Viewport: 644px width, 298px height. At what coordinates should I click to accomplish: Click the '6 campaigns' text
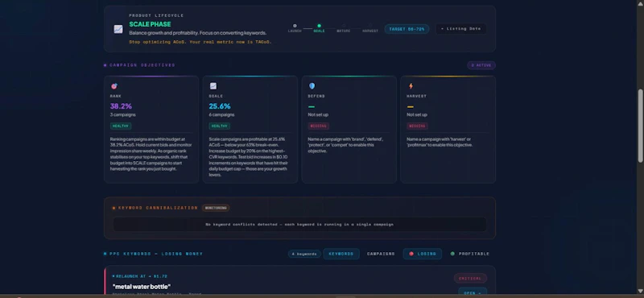coord(222,114)
